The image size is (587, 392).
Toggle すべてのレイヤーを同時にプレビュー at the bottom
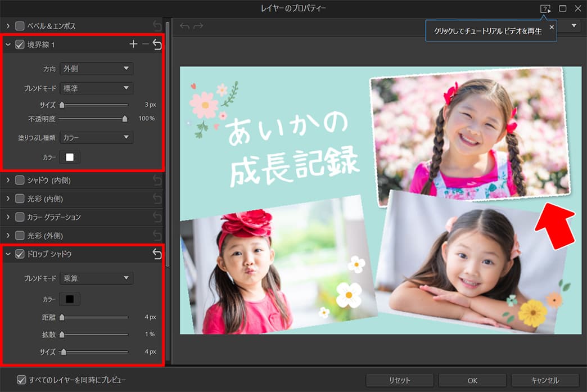coord(21,381)
